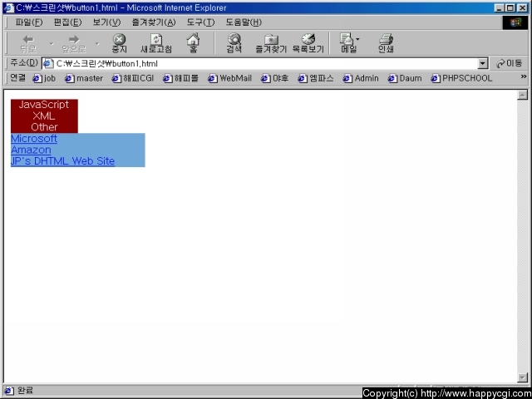Image resolution: width=532 pixels, height=399 pixels.
Task: Open Favorites (즐겨찾기) toolbar icon
Action: coord(271,43)
